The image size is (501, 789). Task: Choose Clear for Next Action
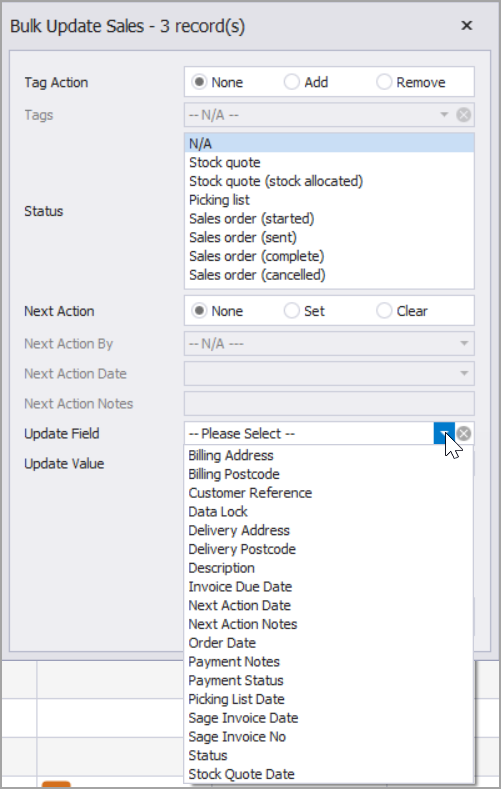click(x=402, y=311)
